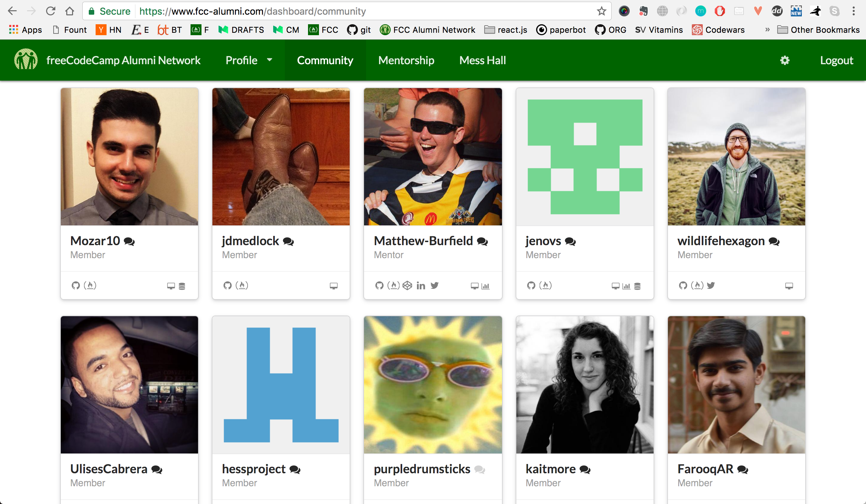Open Matthew-Burfield's LinkedIn icon
The image size is (866, 504).
coord(421,285)
